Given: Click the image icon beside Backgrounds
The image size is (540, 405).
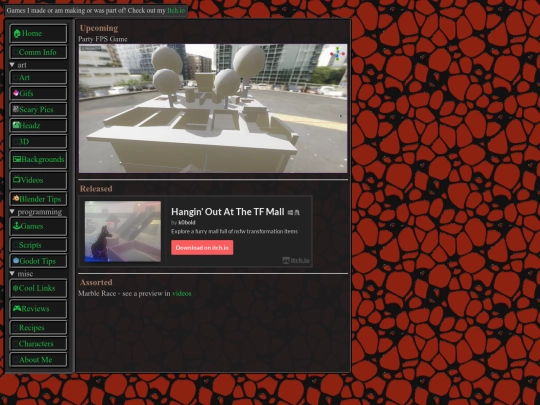Looking at the screenshot, I should 17,159.
